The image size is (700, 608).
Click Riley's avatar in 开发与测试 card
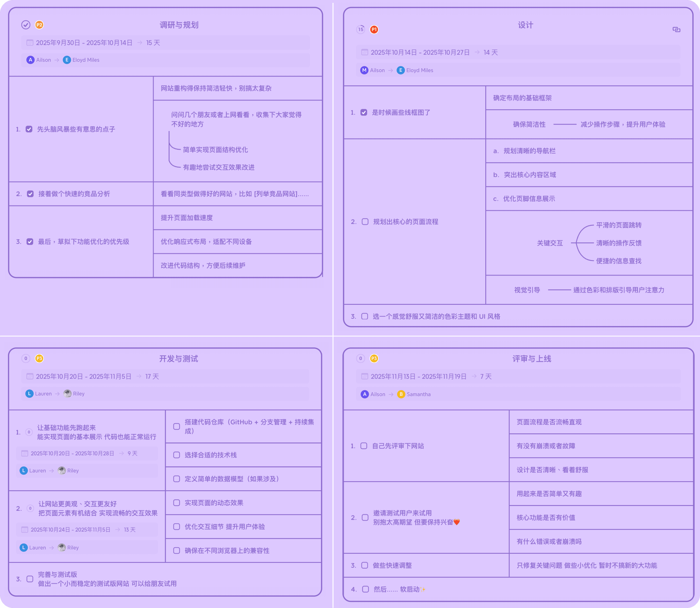[x=68, y=394]
